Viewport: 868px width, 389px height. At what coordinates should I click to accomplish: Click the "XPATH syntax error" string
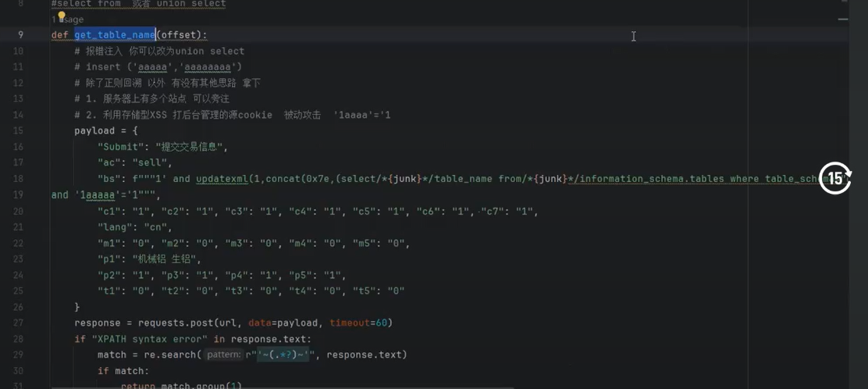149,338
